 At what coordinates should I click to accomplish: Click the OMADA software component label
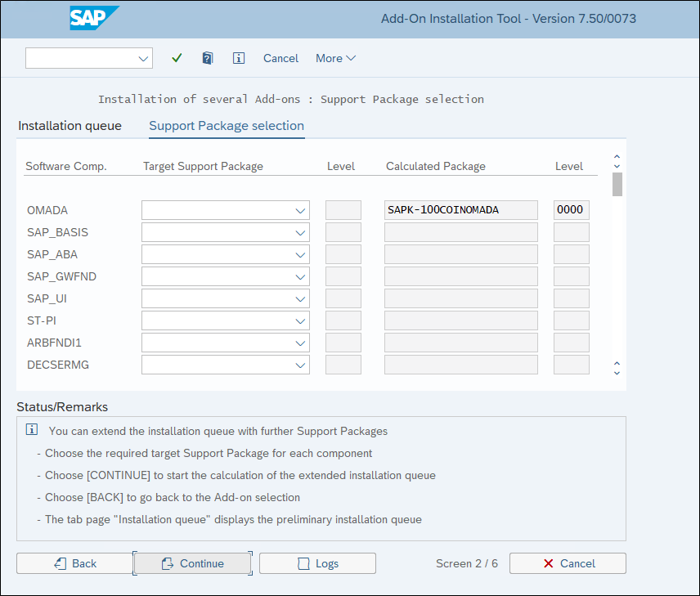click(47, 210)
